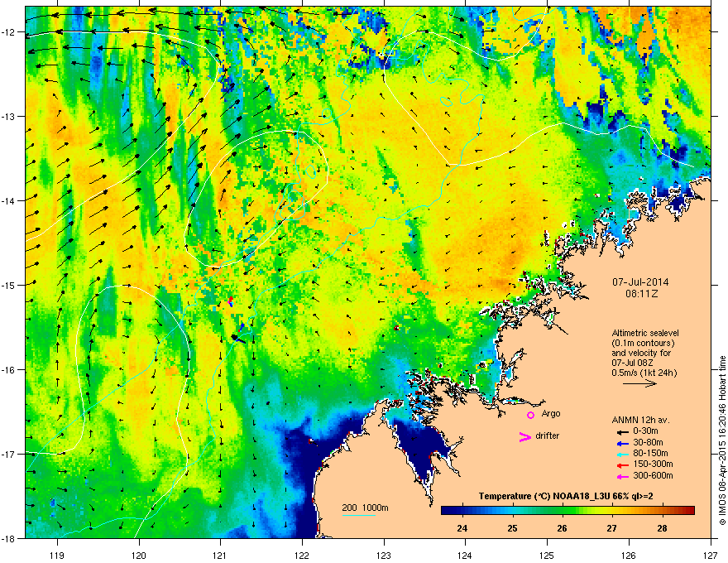Click the latitude axis label -16
728x563 pixels.
point(8,370)
